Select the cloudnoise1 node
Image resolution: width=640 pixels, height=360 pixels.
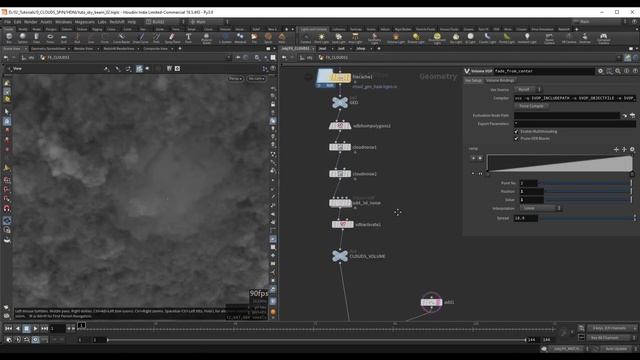click(340, 147)
